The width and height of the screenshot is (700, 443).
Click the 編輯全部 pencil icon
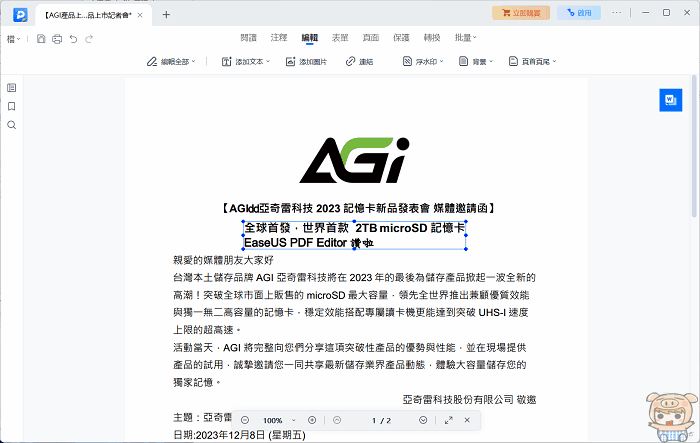pyautogui.click(x=152, y=62)
